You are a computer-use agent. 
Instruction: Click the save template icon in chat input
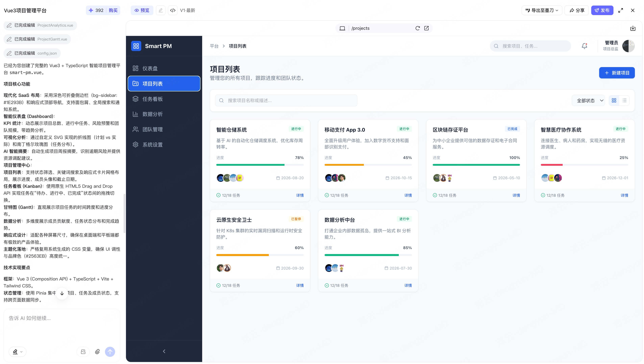point(83,351)
